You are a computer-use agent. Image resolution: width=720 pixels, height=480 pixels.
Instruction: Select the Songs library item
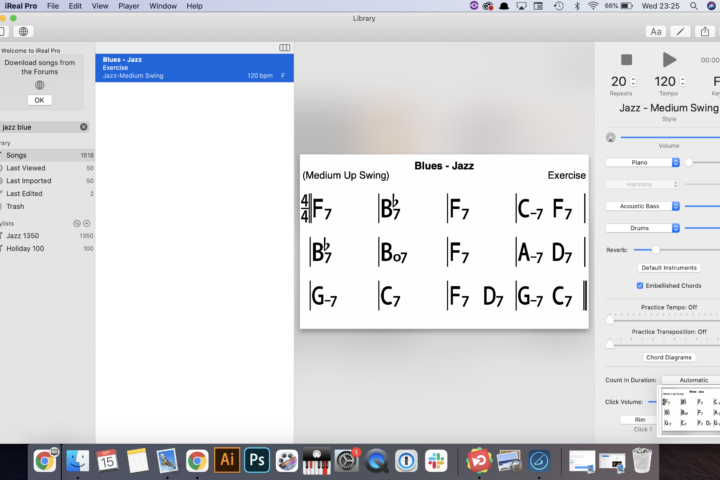[47, 155]
